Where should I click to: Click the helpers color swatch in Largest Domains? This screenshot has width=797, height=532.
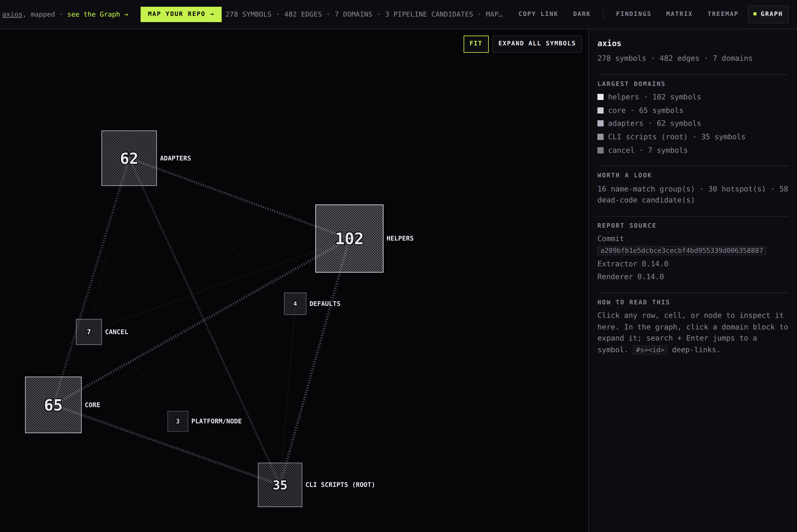point(601,97)
